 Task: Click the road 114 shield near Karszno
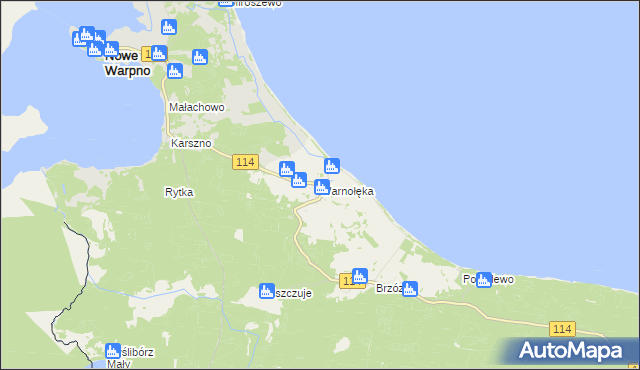coord(245,162)
